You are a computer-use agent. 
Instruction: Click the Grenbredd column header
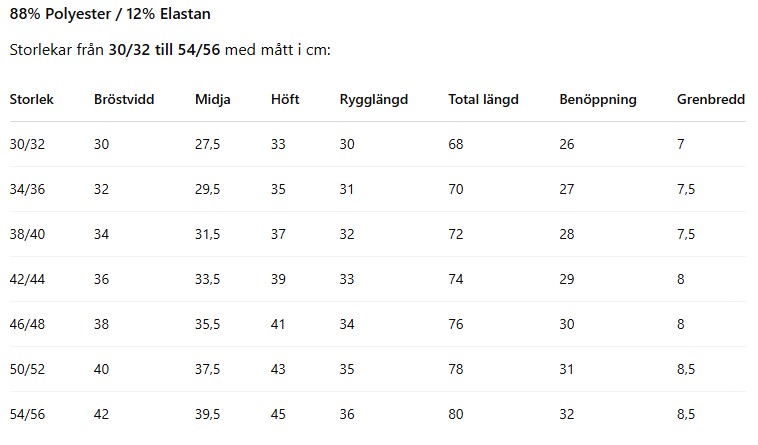coord(711,100)
